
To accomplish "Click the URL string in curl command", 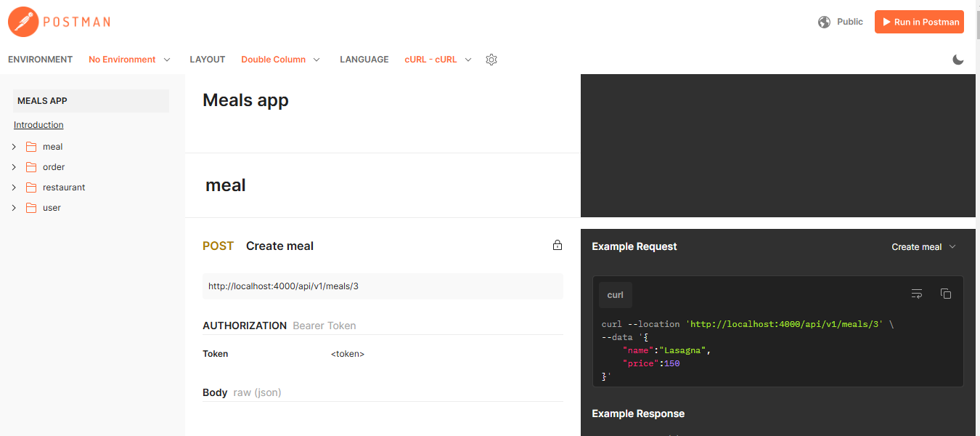I will tap(784, 324).
